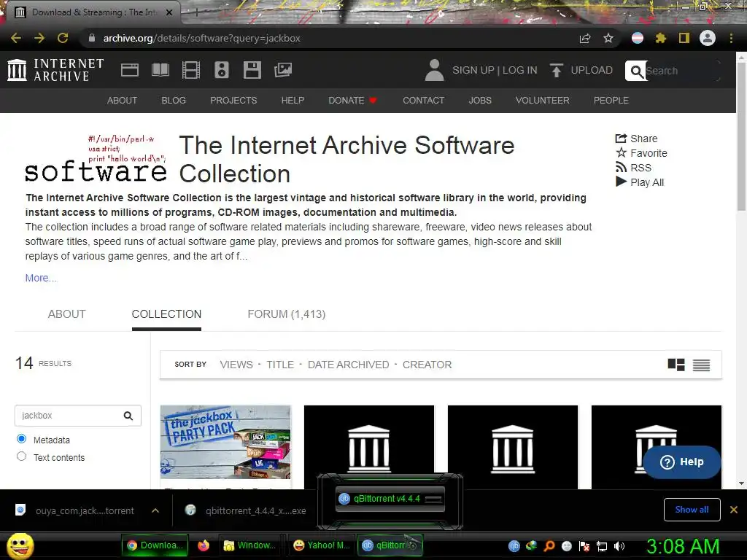747x560 pixels.
Task: Switch to Yahoo! Messenger taskbar button
Action: point(322,545)
